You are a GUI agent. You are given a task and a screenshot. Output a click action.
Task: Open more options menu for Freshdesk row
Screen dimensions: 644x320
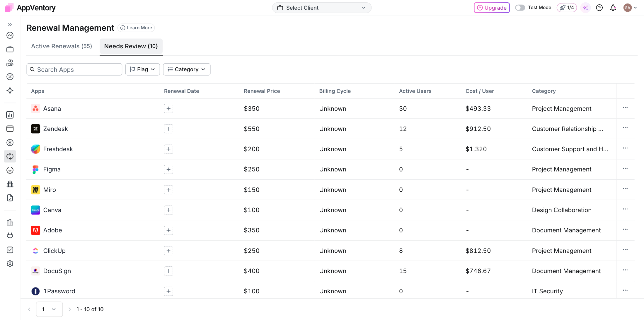[625, 148]
